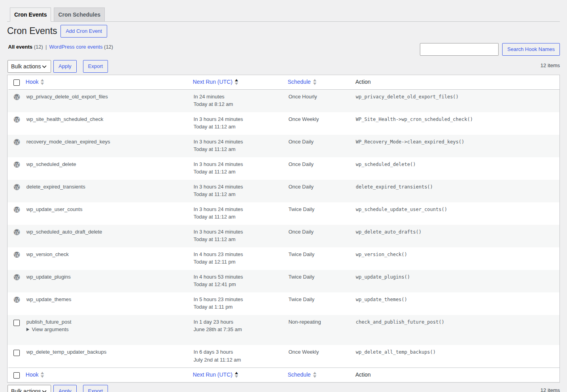Sort by top Next Run (UTC) header
The width and height of the screenshot is (567, 392).
213,82
